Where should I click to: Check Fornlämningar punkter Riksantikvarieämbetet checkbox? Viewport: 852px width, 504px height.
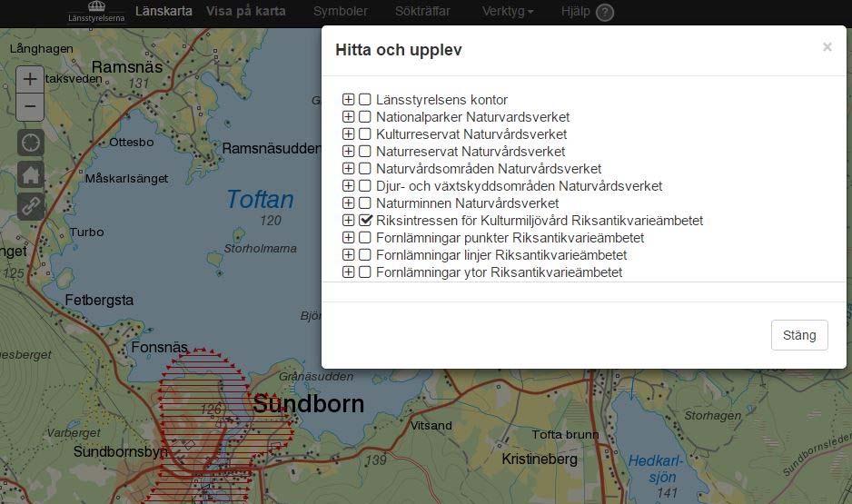tap(364, 237)
